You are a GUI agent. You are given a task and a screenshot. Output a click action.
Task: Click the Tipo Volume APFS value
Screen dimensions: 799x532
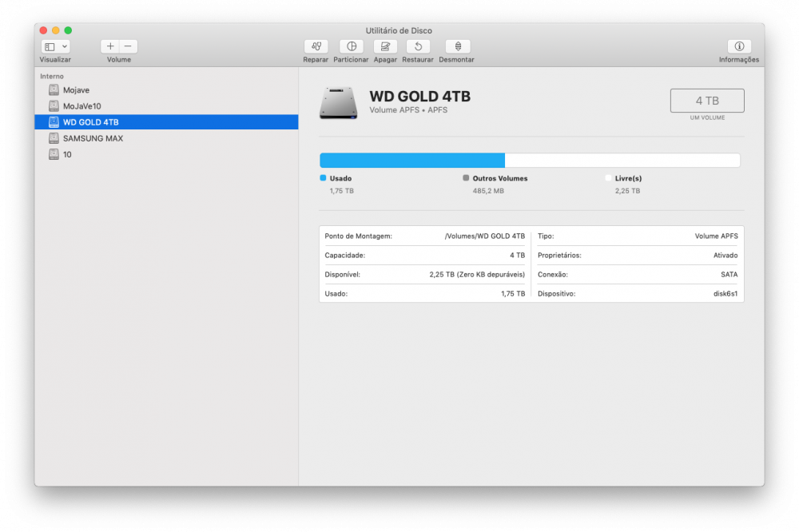pyautogui.click(x=716, y=236)
